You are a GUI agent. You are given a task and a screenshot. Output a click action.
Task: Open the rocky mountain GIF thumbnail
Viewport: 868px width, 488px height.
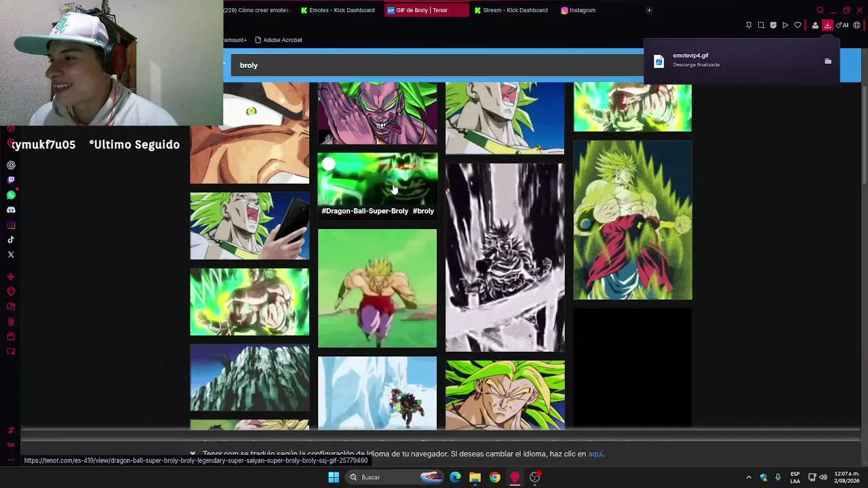pyautogui.click(x=250, y=378)
